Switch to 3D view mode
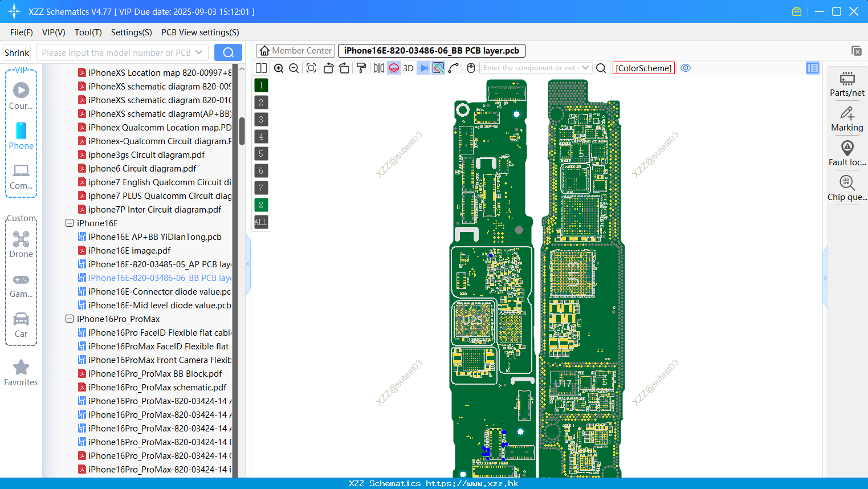This screenshot has width=868, height=489. (x=408, y=68)
